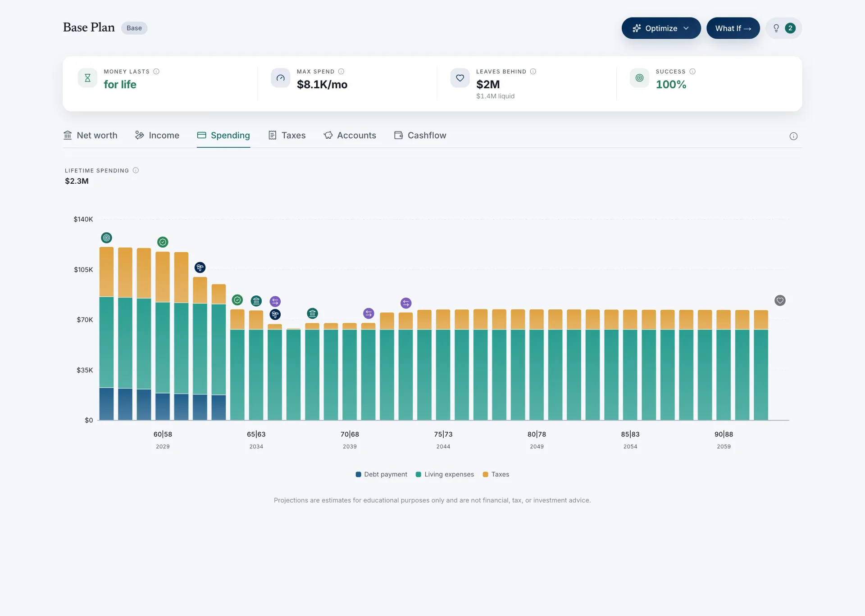Click the info icon beside Leaves Behind
The image size is (865, 616).
[x=533, y=71]
